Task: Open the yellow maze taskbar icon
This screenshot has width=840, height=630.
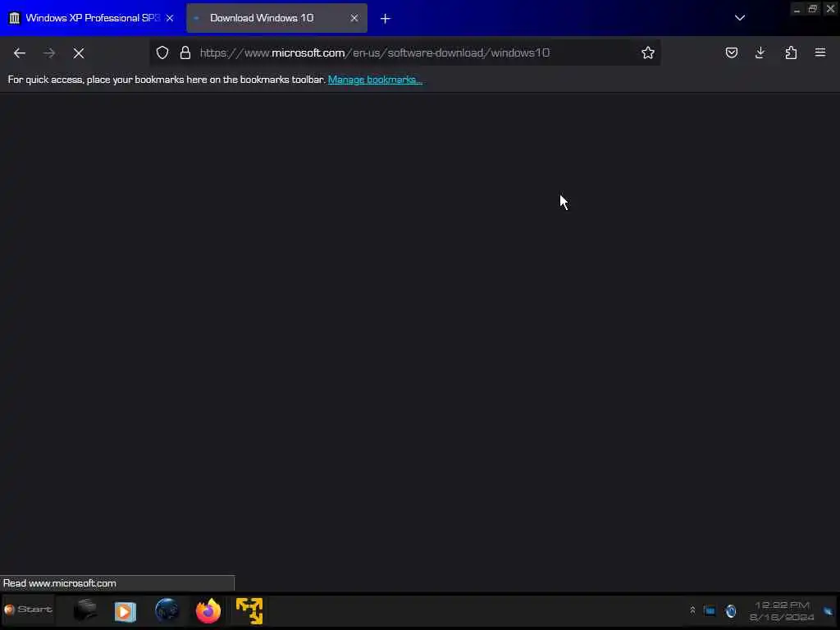Action: (x=249, y=610)
